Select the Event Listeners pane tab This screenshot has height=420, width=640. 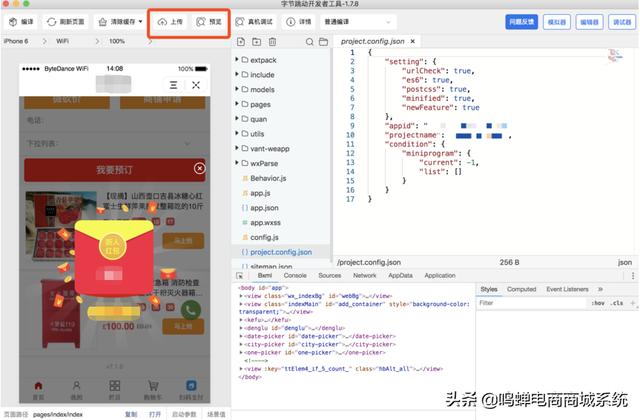click(567, 289)
